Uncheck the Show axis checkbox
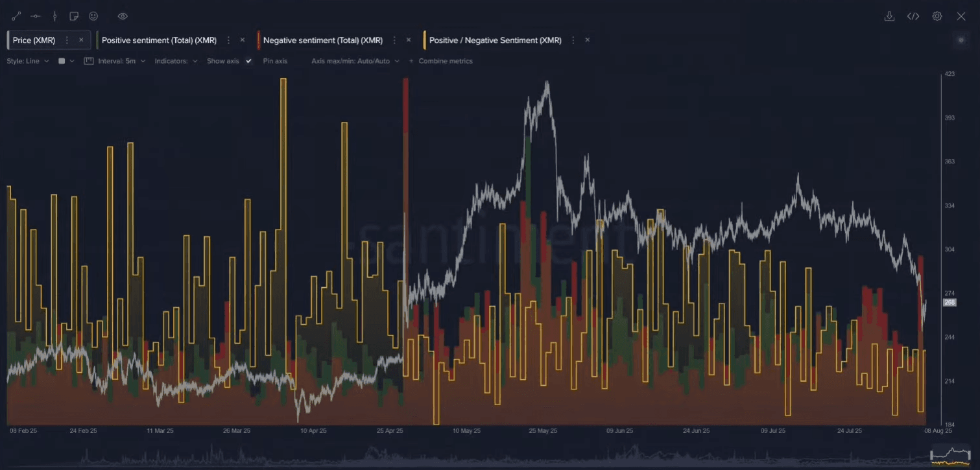The height and width of the screenshot is (470, 980). pyautogui.click(x=248, y=61)
